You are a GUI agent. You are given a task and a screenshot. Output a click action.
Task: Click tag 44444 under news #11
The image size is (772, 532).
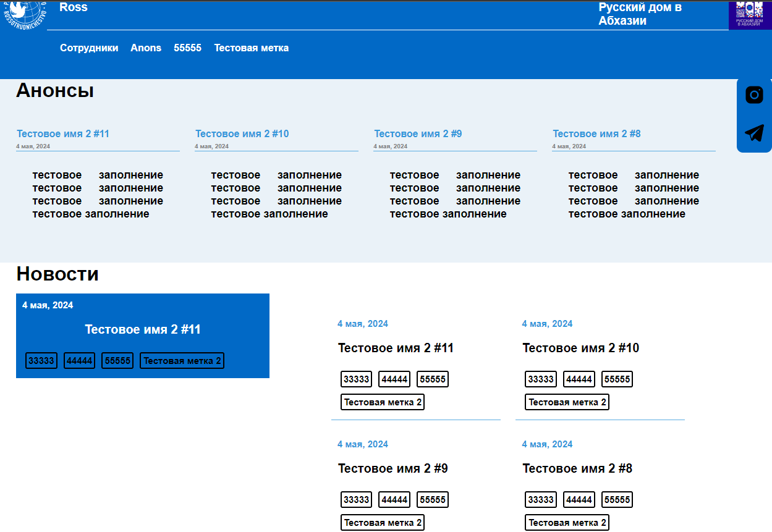click(x=394, y=379)
